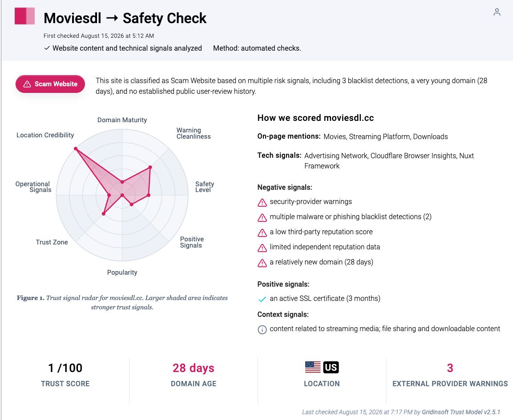Screen dimensions: 513x420
Task: Open the user account profile icon
Action: 497,12
